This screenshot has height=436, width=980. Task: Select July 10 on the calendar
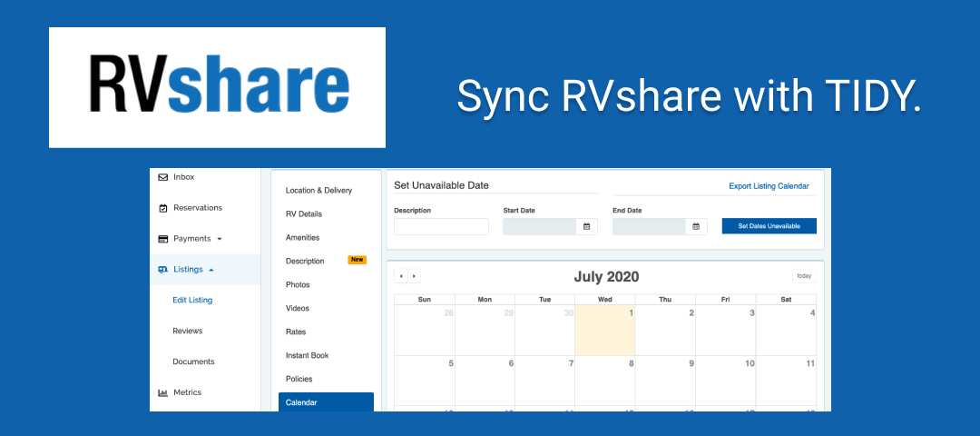(x=726, y=381)
